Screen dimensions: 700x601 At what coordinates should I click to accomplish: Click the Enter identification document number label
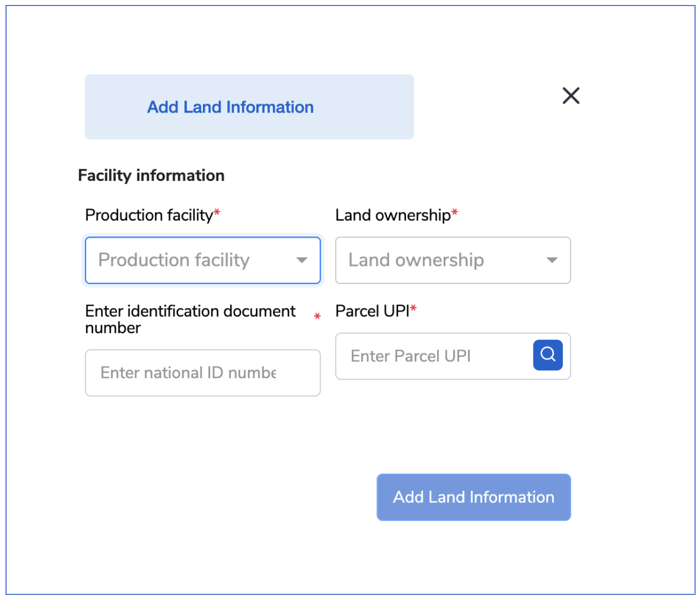tap(191, 319)
